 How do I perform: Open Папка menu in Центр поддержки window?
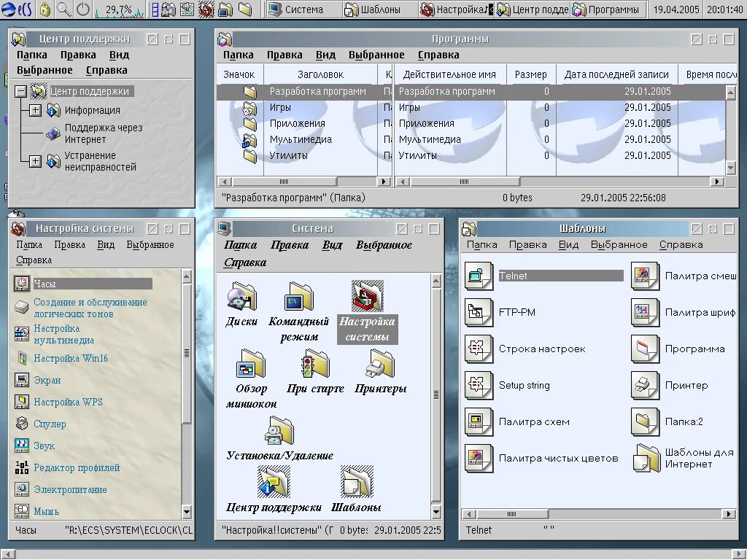(x=32, y=55)
